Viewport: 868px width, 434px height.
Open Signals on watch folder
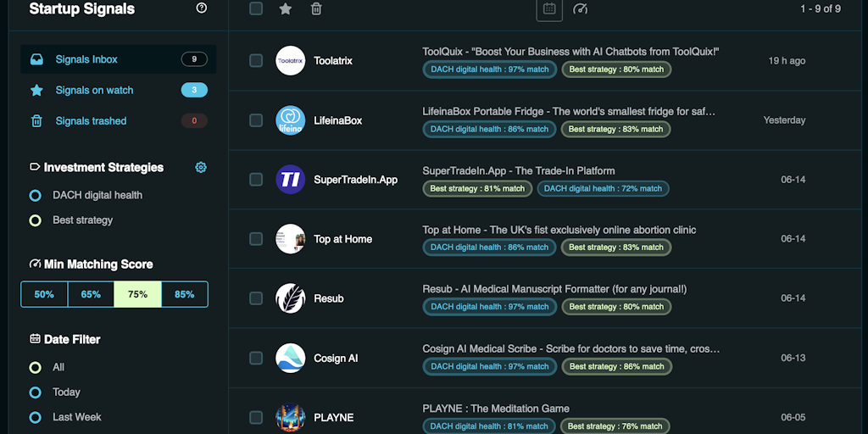[x=119, y=90]
